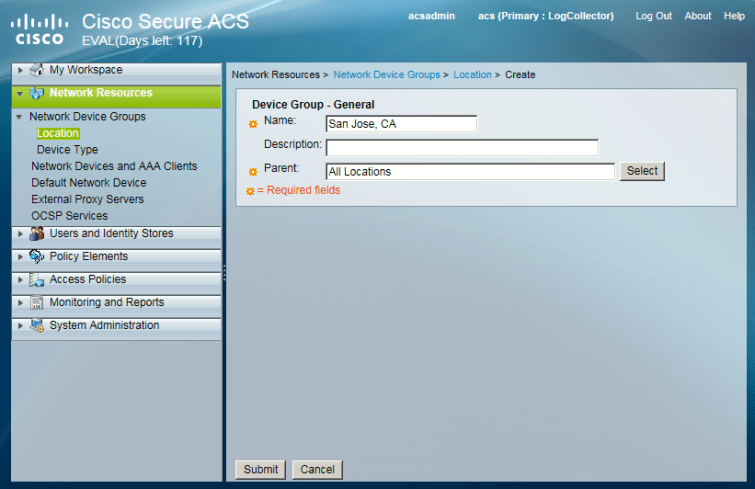Click Log Out in the header
755x489 pixels.
pos(653,16)
